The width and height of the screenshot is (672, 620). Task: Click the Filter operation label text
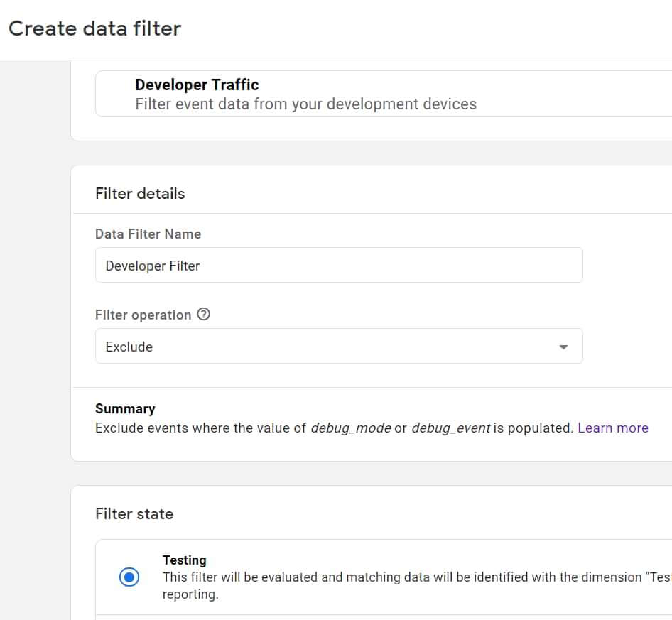143,315
